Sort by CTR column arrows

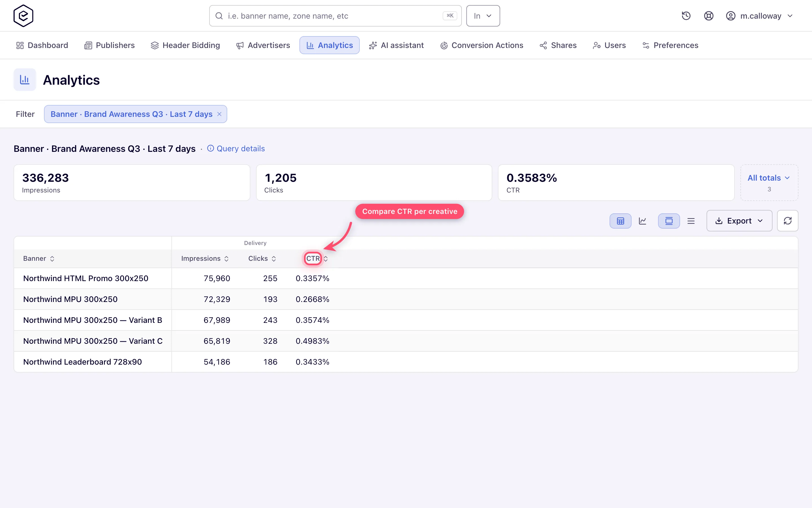coord(325,259)
